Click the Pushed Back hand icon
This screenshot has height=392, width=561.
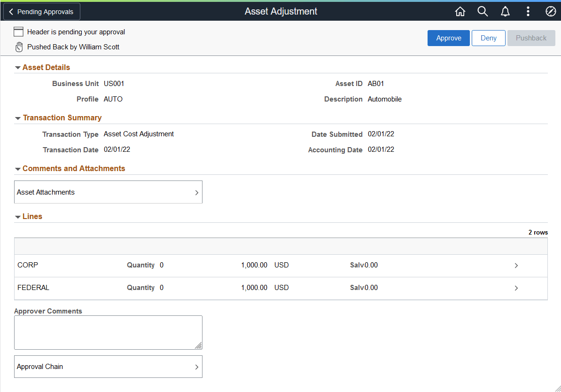[19, 47]
